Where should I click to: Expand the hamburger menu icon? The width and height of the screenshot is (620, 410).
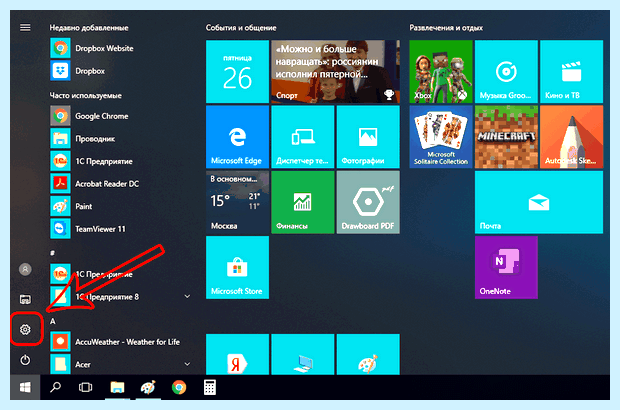pyautogui.click(x=25, y=27)
